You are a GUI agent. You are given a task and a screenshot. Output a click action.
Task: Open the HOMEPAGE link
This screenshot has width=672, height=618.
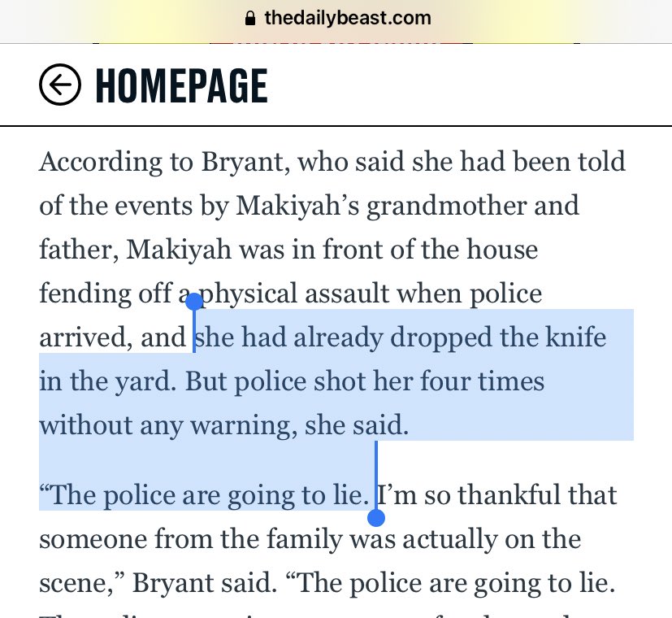[182, 85]
